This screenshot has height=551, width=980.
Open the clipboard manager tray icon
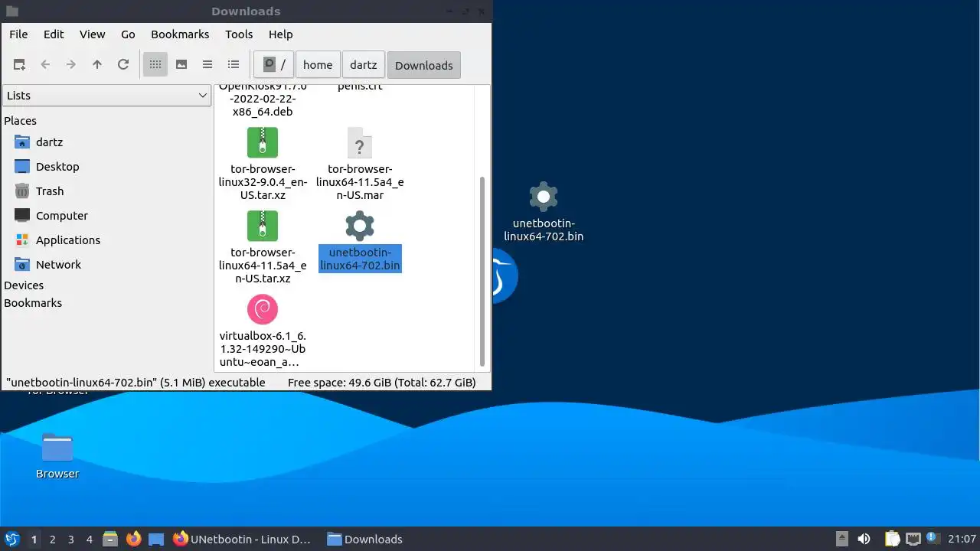(892, 539)
